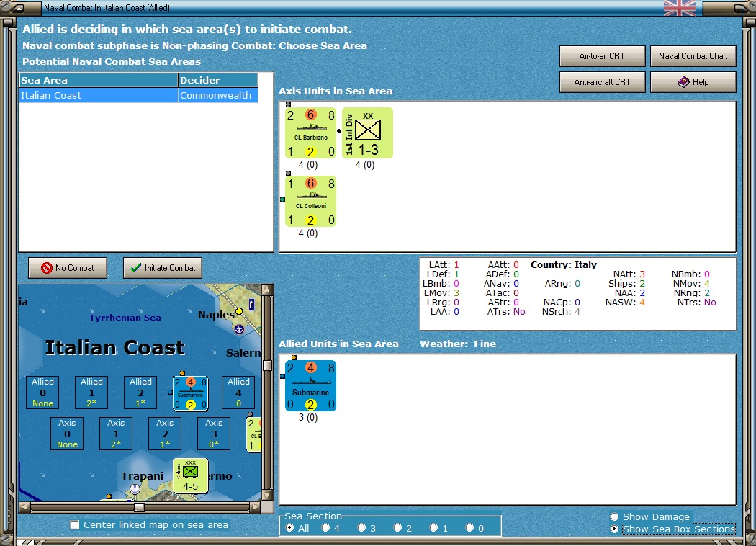Open the Naval Combat Chart
The image size is (756, 546).
[x=693, y=56]
